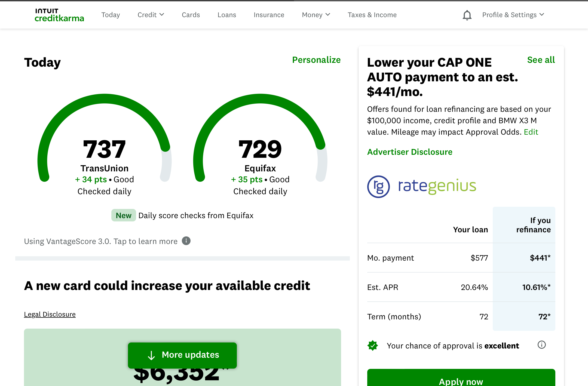Click the Equifax 729 score gauge
588x386 pixels.
[260, 149]
